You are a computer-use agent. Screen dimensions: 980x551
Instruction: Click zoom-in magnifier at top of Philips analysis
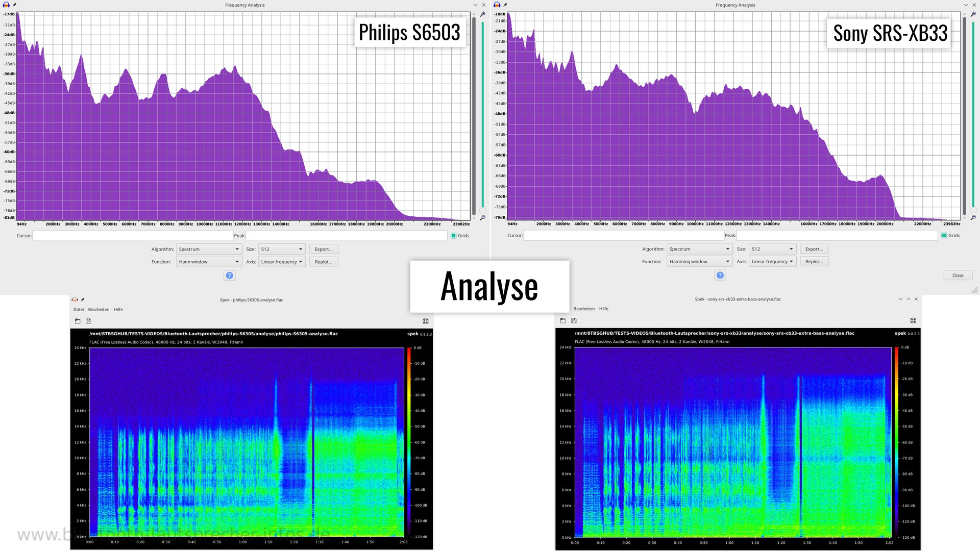(x=482, y=14)
